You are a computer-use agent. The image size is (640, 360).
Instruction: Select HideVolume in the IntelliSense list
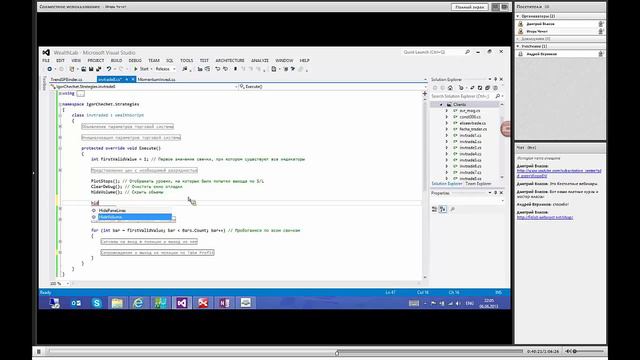point(131,217)
